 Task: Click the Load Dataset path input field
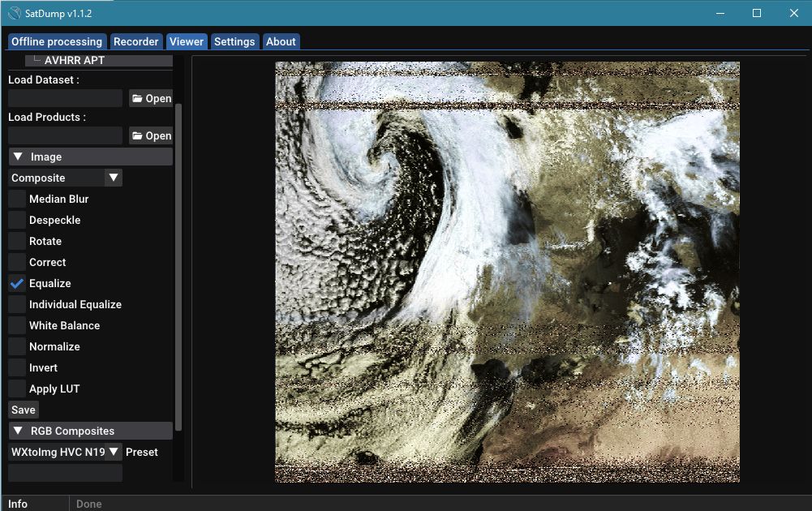(65, 98)
